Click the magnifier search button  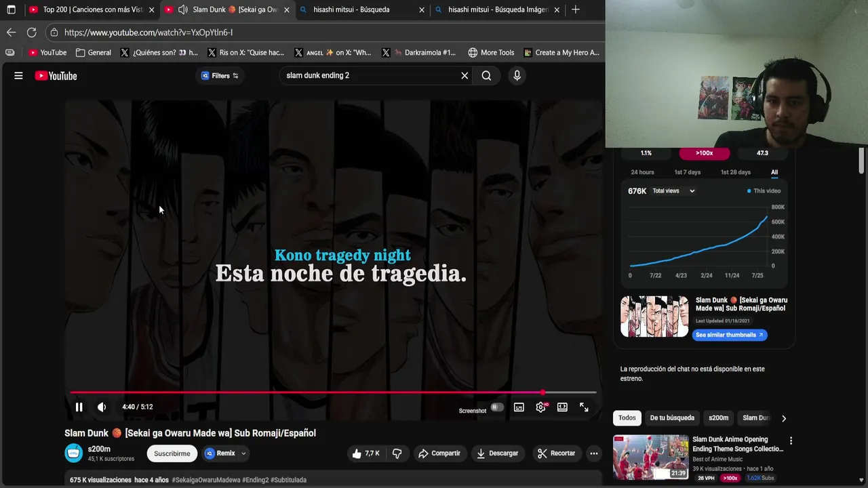coord(486,75)
